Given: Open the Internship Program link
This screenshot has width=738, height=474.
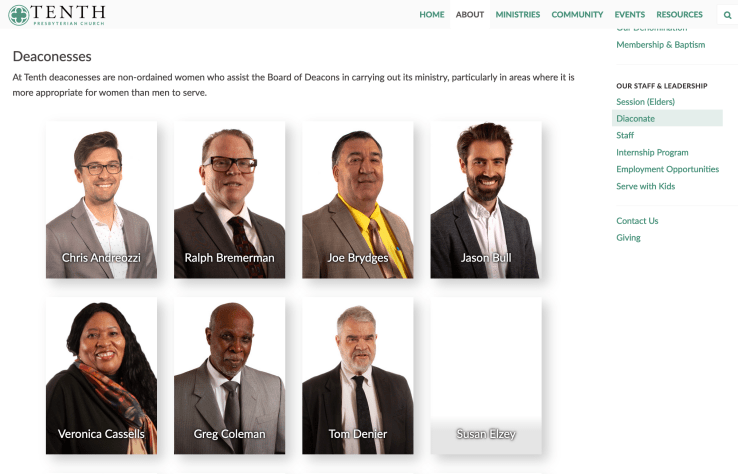Looking at the screenshot, I should click(x=652, y=153).
